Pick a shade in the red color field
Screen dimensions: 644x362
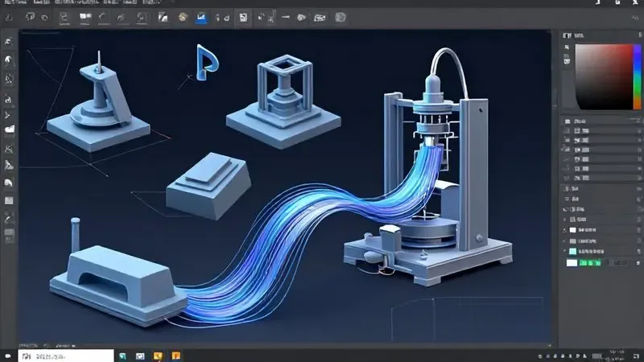coord(603,76)
